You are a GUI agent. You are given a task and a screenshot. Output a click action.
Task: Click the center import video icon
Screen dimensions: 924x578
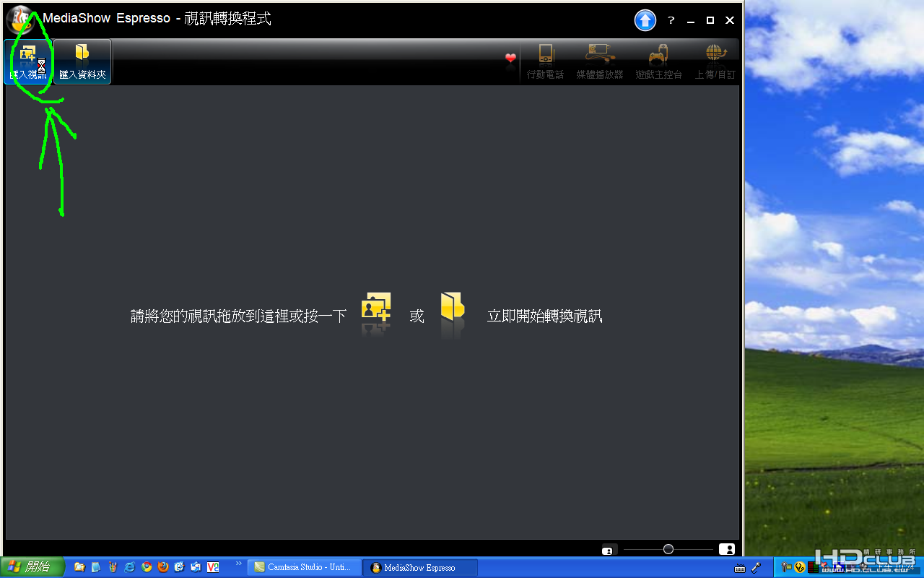coord(376,306)
